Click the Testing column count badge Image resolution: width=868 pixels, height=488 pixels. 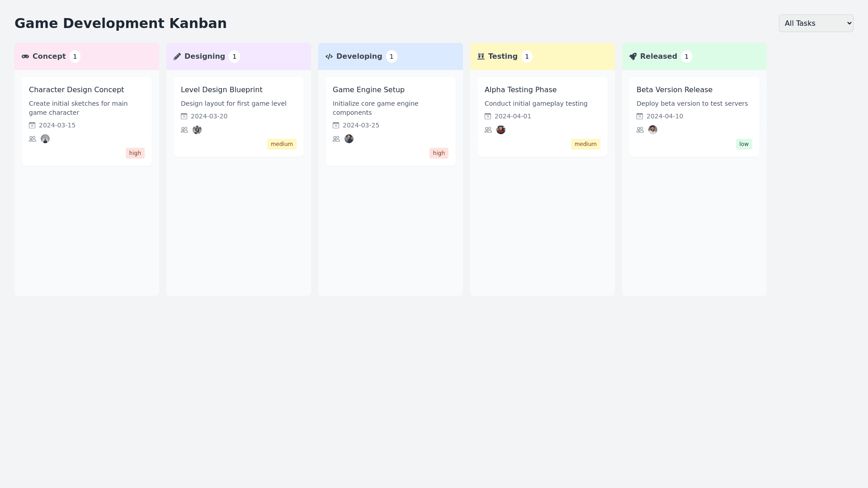point(527,57)
